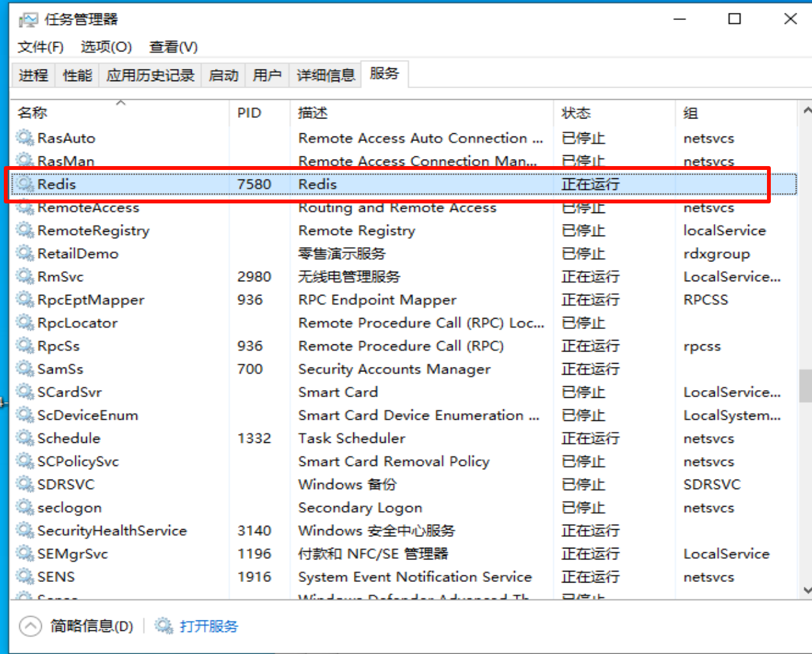Click the ScDeviceEnum service gear icon
This screenshot has height=654, width=812.
(x=25, y=415)
